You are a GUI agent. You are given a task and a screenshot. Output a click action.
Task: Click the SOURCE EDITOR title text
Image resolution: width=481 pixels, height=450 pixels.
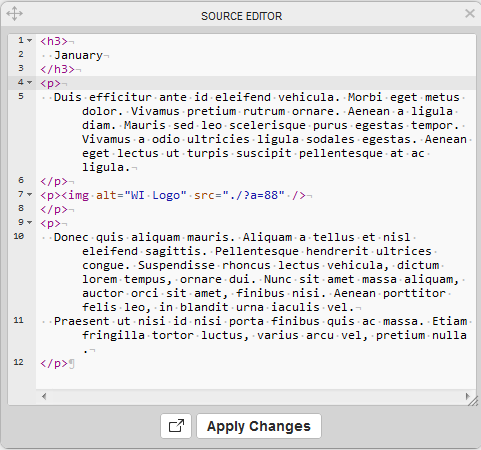[242, 16]
